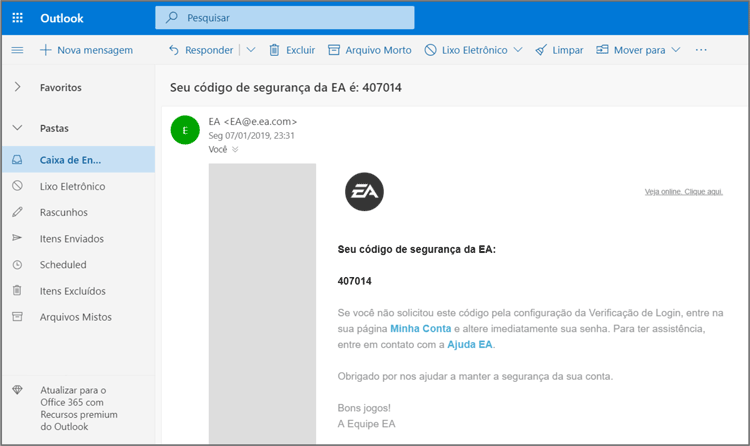
Task: Open the Arquivos Mistos folder
Action: [x=78, y=317]
